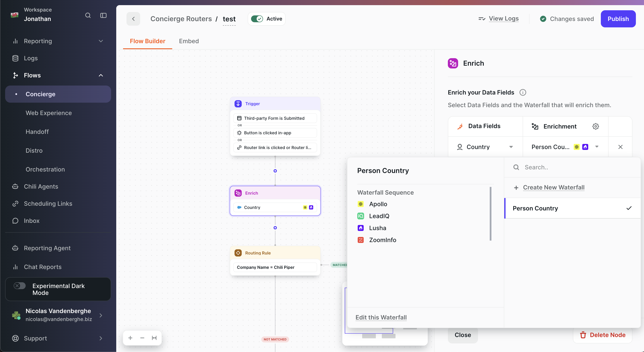Click the search icon in the workspace sidebar
The width and height of the screenshot is (644, 352).
(x=88, y=15)
